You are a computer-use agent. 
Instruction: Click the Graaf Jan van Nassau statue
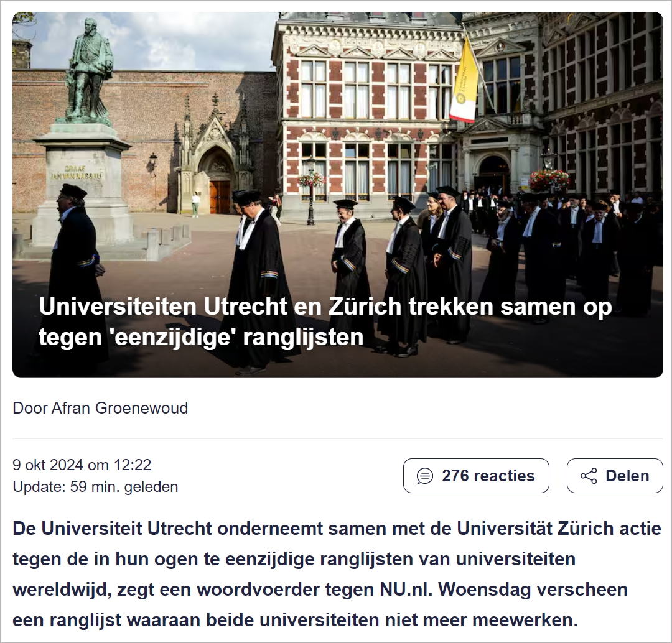[x=89, y=71]
